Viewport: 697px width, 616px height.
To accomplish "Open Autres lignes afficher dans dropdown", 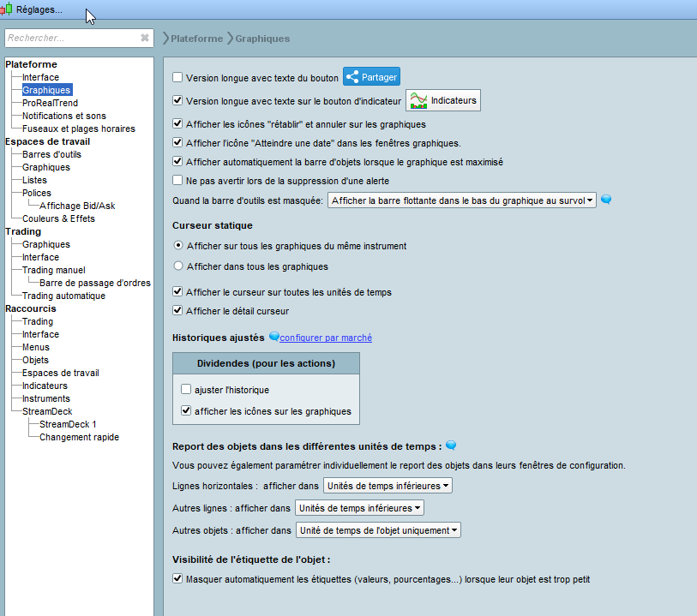I will click(359, 508).
